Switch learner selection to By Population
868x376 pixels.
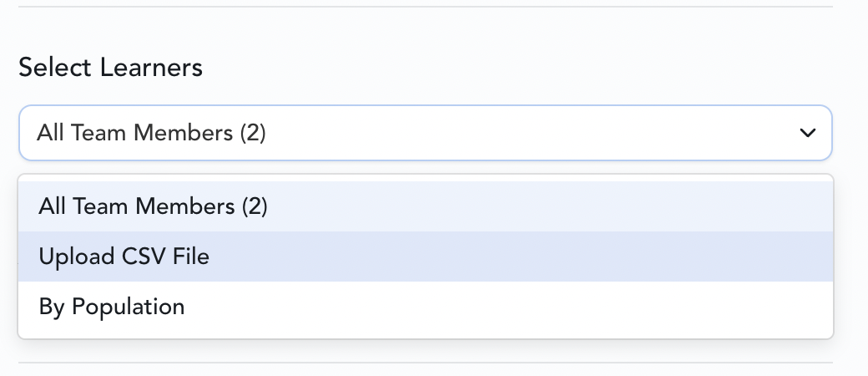pos(111,307)
